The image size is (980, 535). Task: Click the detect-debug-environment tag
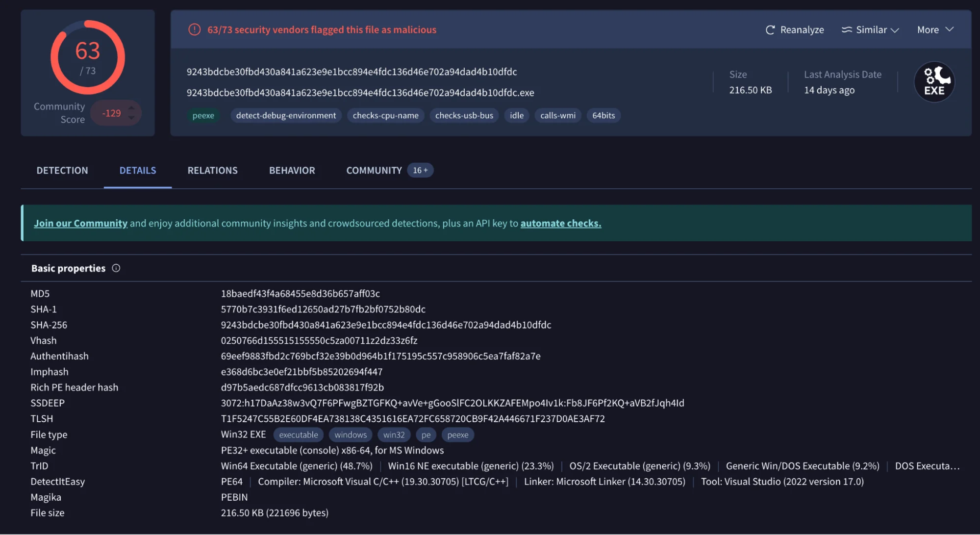(x=285, y=115)
